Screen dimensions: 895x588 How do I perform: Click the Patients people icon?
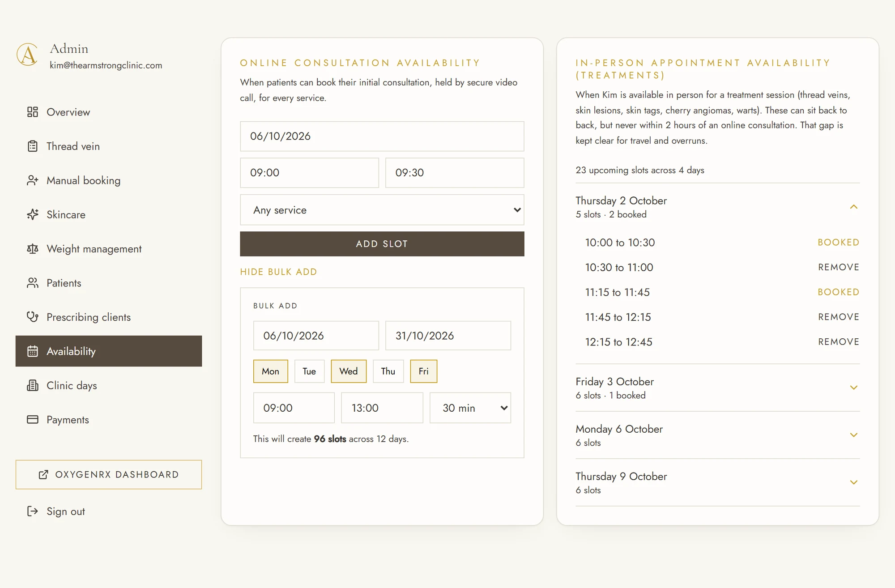click(x=33, y=283)
